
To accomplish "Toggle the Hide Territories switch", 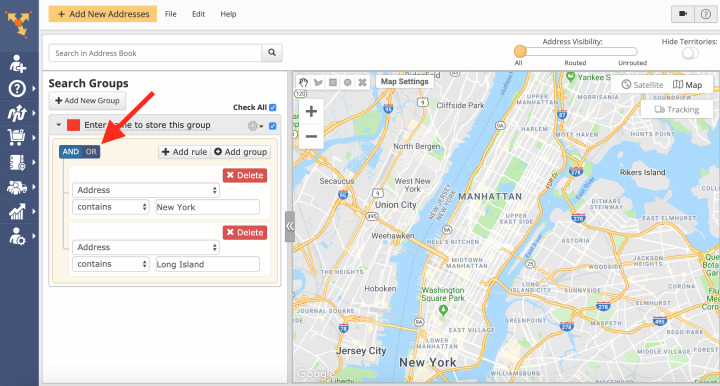I will tap(690, 53).
